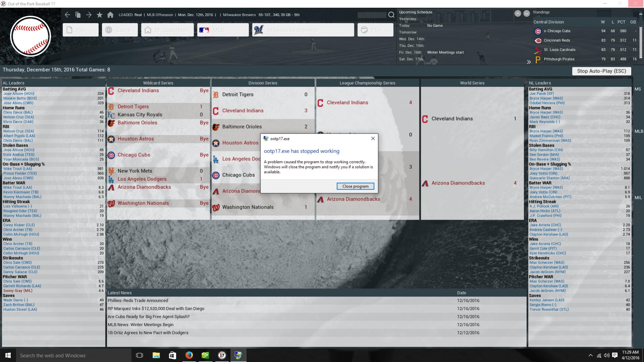Close the ootp17.exe error dialog with X
Viewport: 644px width, 362px height.
pyautogui.click(x=373, y=139)
